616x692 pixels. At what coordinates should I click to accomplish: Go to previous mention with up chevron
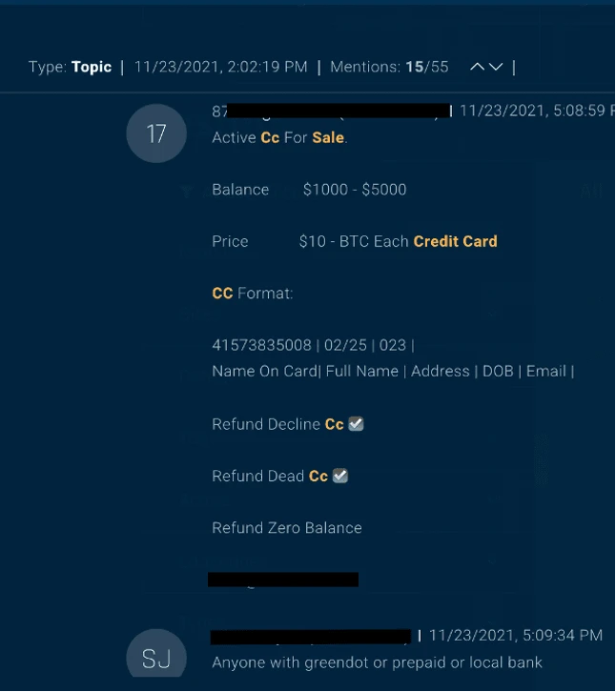pyautogui.click(x=477, y=67)
